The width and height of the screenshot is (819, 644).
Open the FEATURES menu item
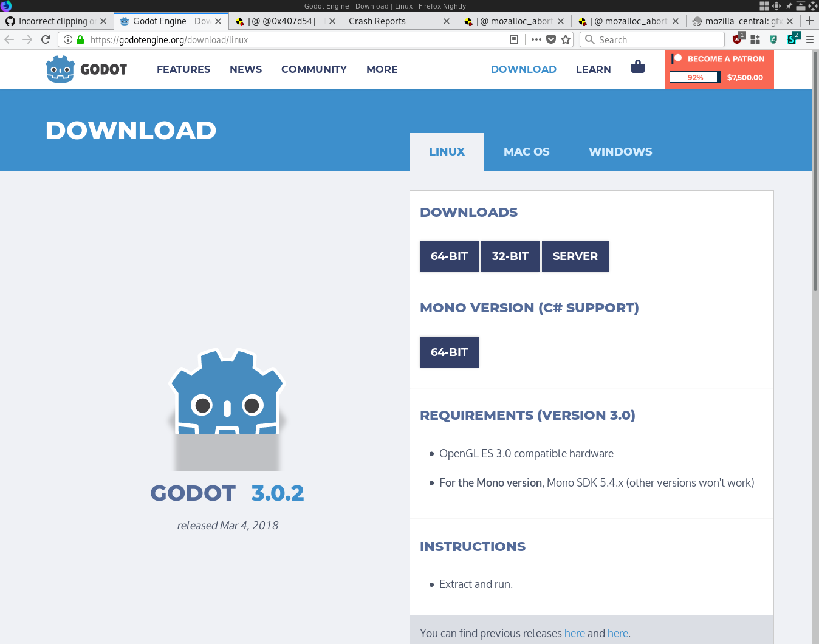(x=183, y=69)
